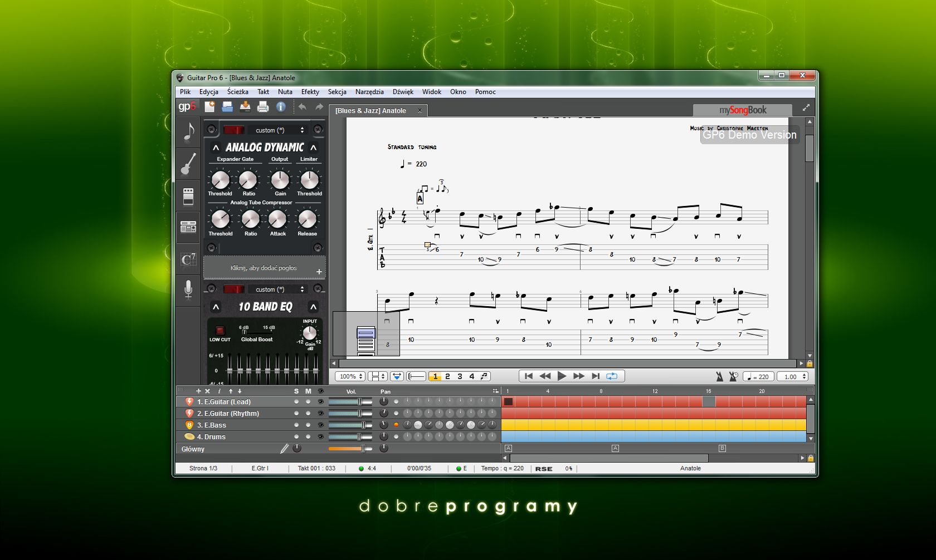Screen dimensions: 936x560
Task: Open the mySongBook button
Action: point(743,110)
